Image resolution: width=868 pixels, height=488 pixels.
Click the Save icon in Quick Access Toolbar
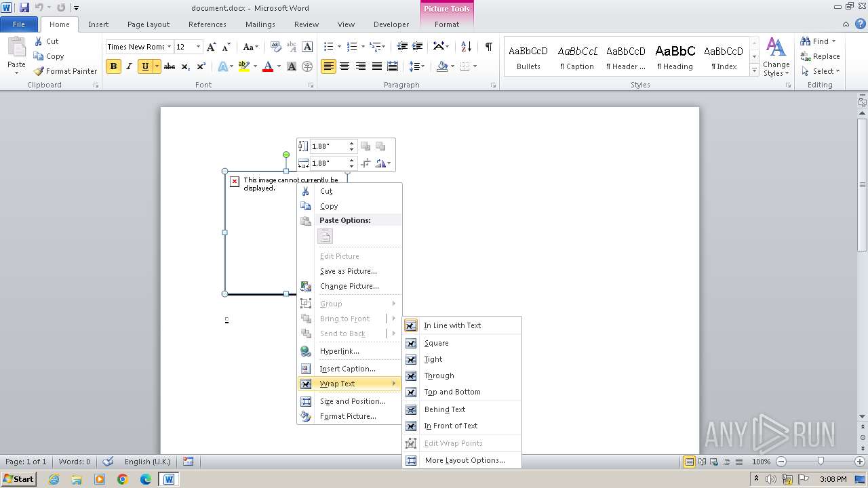coord(24,8)
